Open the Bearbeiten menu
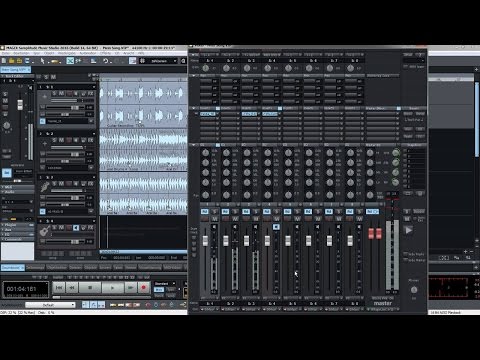 point(21,53)
